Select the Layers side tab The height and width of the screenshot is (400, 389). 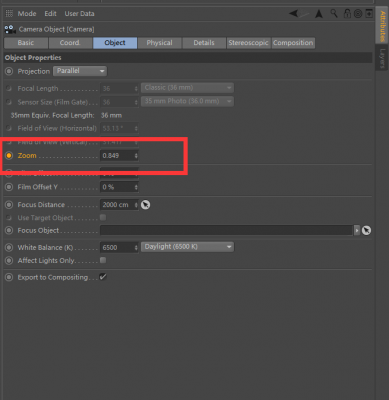click(x=382, y=58)
